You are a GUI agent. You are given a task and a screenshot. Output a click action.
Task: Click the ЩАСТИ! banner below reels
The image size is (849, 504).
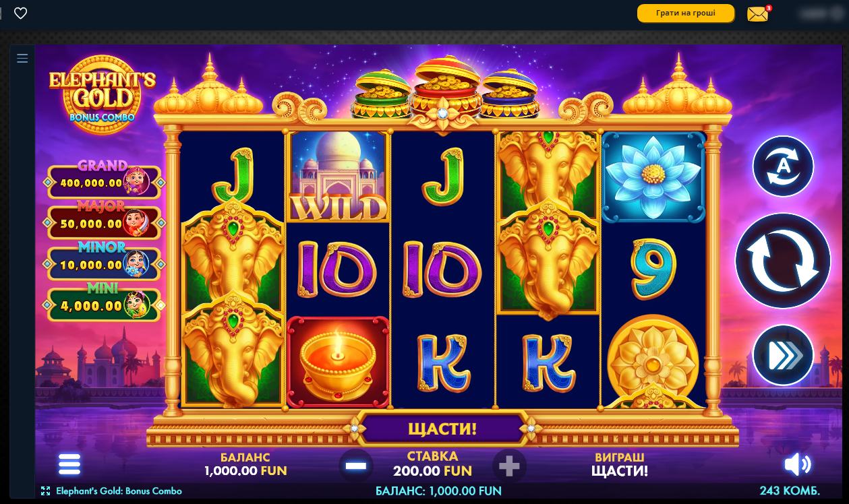pos(442,429)
